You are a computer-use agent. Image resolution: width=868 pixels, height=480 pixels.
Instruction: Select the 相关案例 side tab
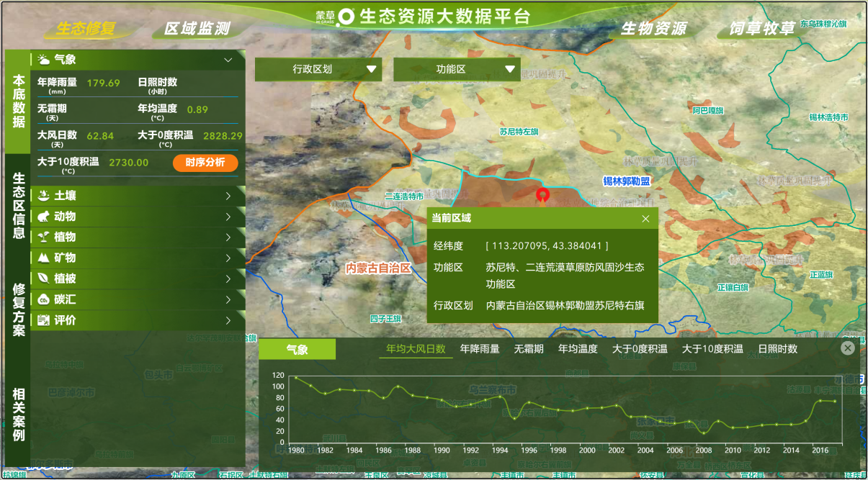tap(18, 414)
